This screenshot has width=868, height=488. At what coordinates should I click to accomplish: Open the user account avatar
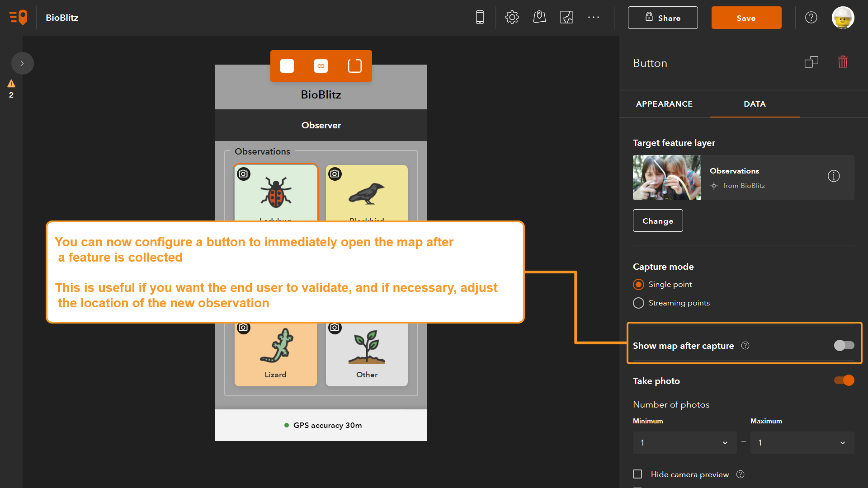point(844,18)
